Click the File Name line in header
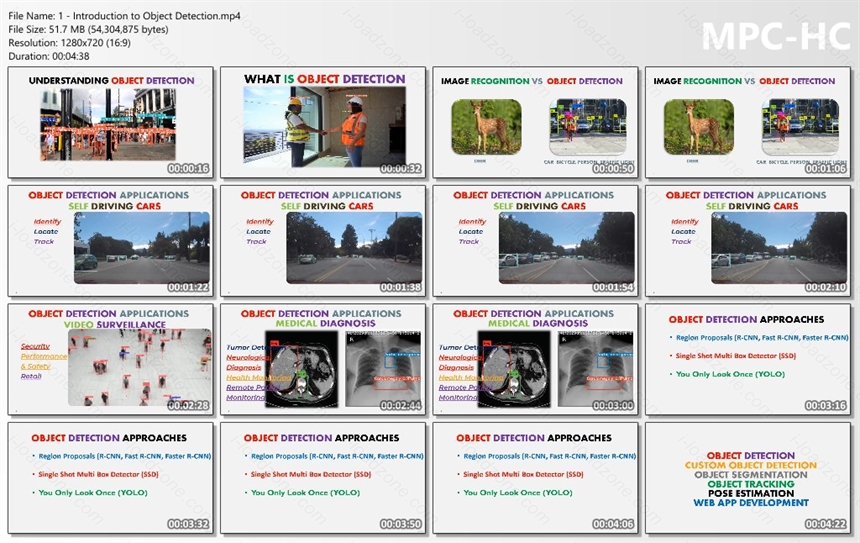 (125, 16)
